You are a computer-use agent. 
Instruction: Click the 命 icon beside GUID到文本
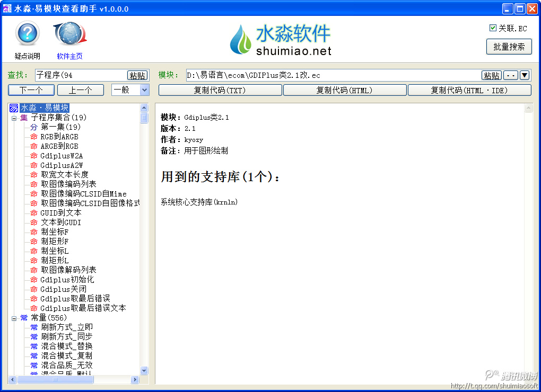coord(33,213)
